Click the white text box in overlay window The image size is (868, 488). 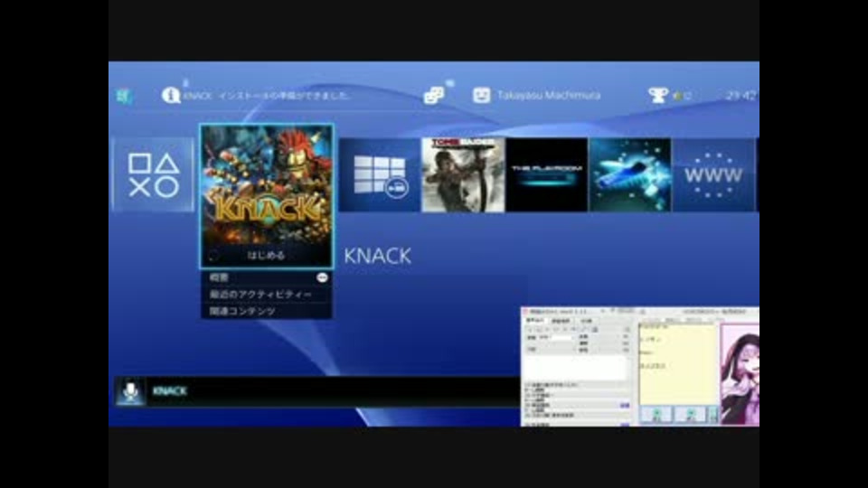(576, 368)
